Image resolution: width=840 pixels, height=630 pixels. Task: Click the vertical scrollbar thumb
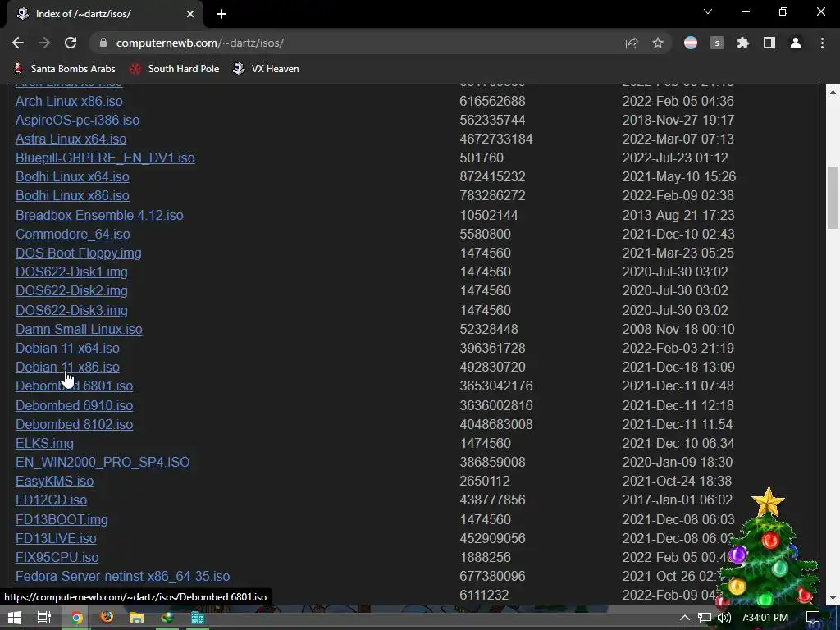[x=833, y=197]
